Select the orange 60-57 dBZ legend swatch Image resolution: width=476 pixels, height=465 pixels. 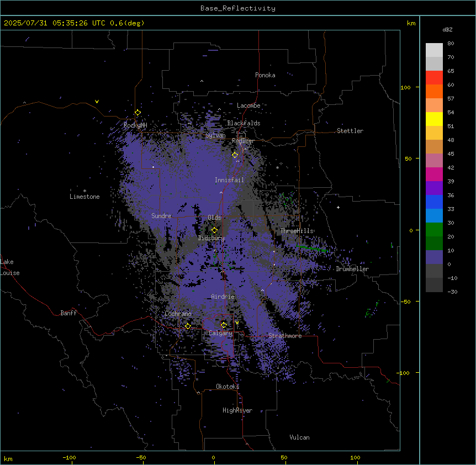[x=434, y=91]
